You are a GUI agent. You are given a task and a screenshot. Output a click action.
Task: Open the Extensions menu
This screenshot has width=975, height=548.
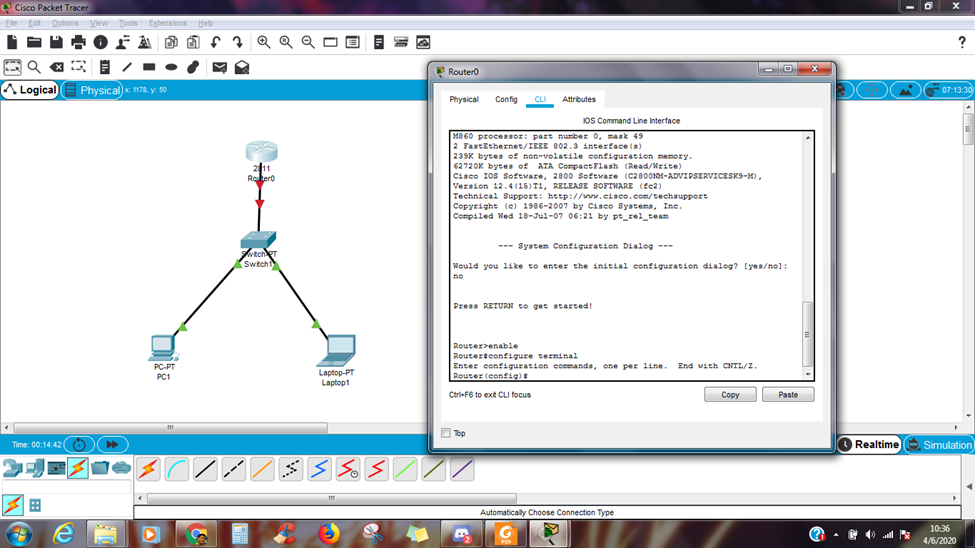coord(167,23)
